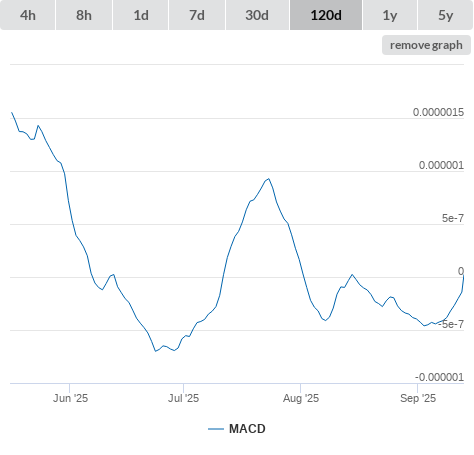Image resolution: width=474 pixels, height=455 pixels.
Task: Click the 5e-7 y-axis label
Action: [x=453, y=218]
